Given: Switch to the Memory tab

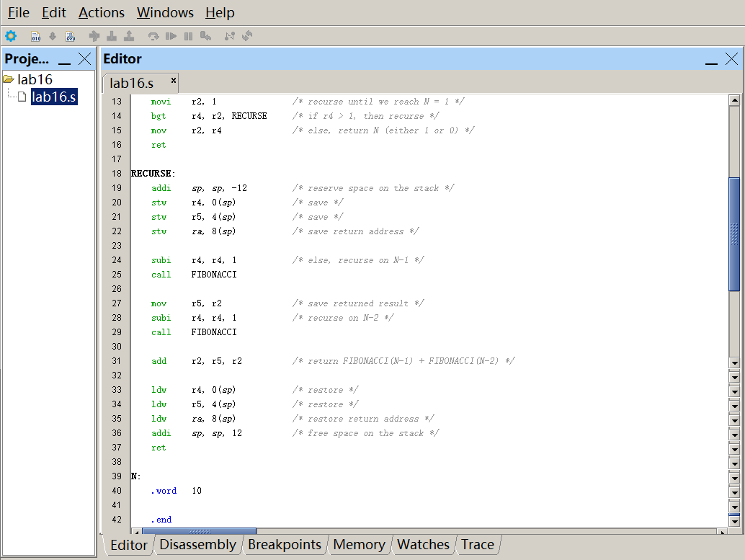Looking at the screenshot, I should (359, 544).
